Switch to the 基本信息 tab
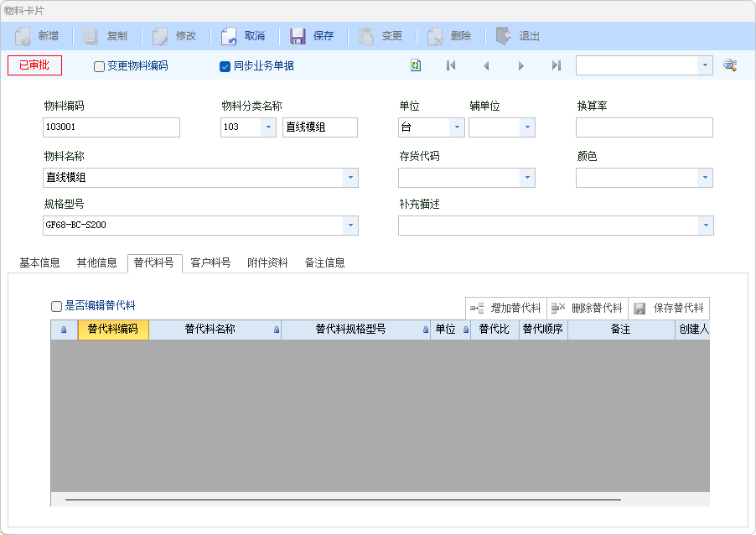This screenshot has height=535, width=756. pos(39,263)
